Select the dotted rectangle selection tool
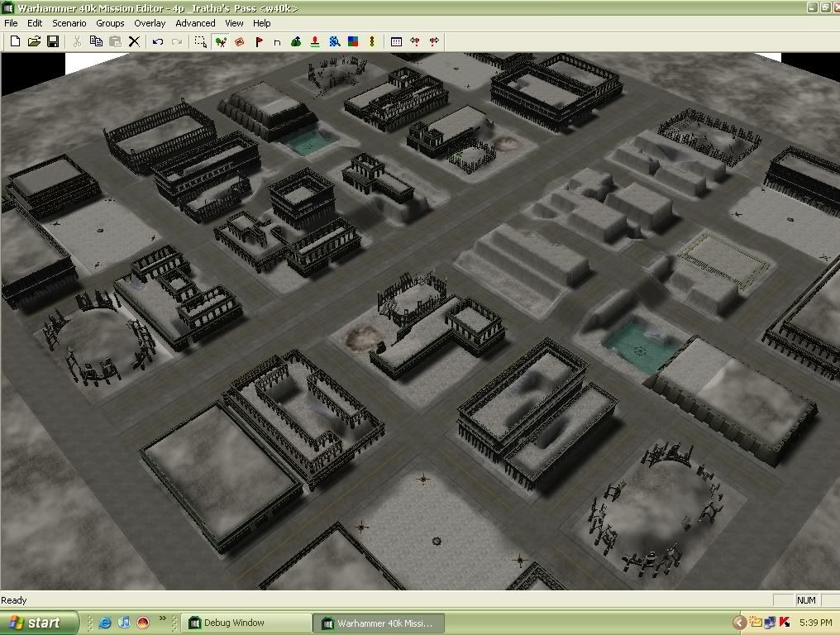 click(x=201, y=41)
